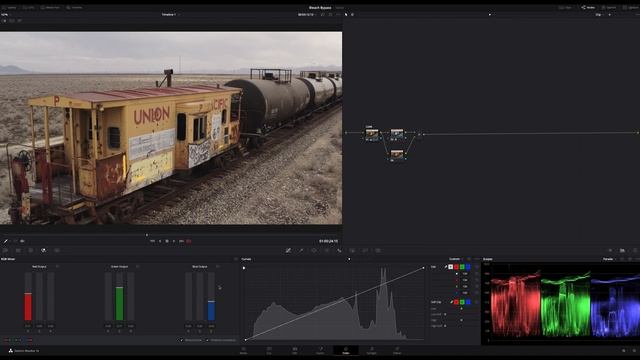
Task: Select the highlighted Curves palette icon
Action: pos(288,250)
